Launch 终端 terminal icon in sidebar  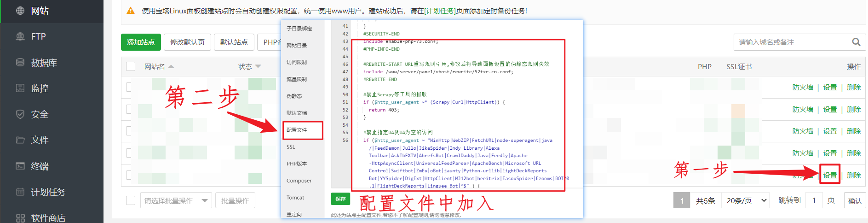pyautogui.click(x=20, y=166)
